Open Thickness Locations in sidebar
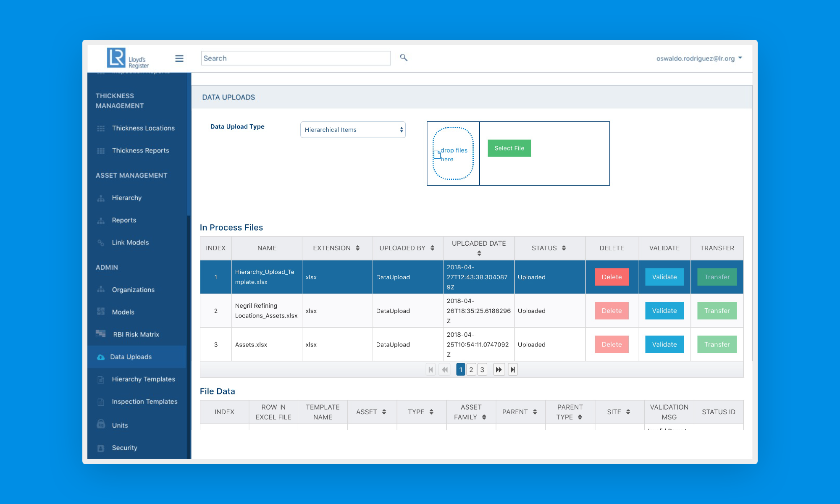This screenshot has height=504, width=840. click(x=143, y=128)
